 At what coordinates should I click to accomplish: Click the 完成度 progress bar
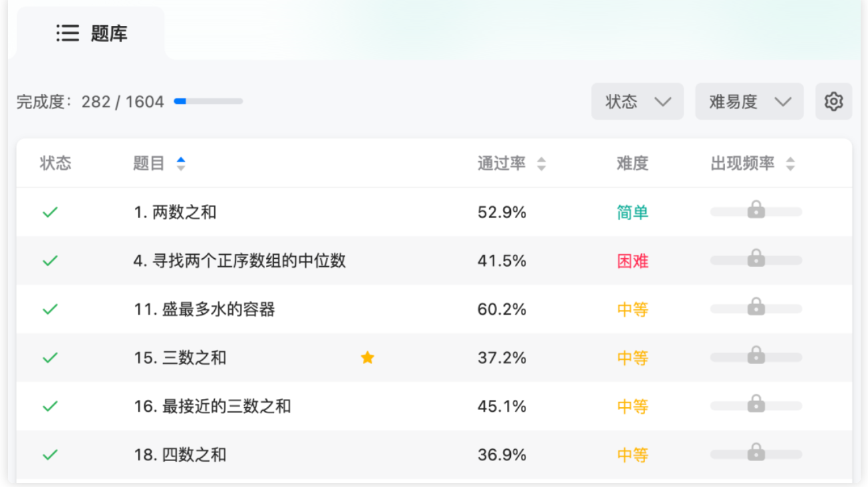(208, 102)
